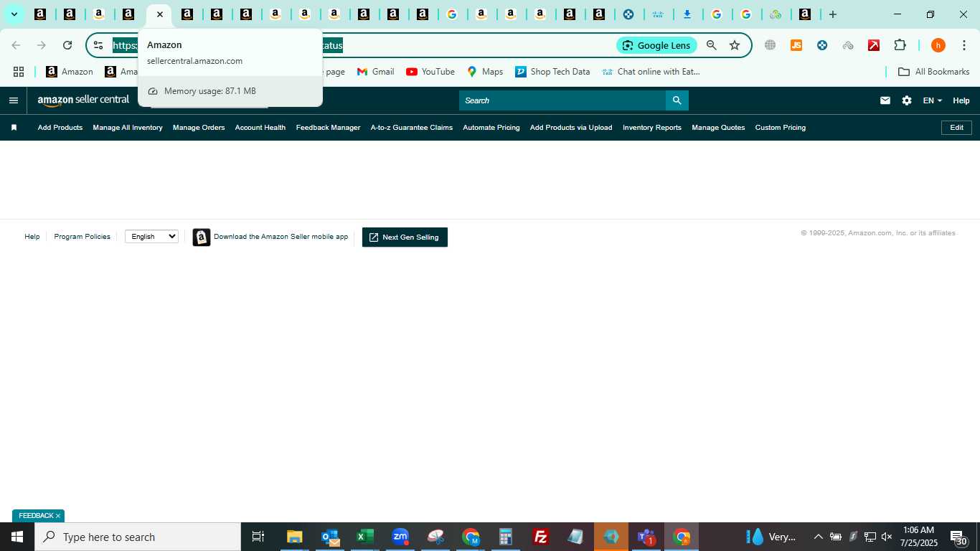Screen dimensions: 980x551
Task: Open Feedback Manager
Action: click(328, 128)
